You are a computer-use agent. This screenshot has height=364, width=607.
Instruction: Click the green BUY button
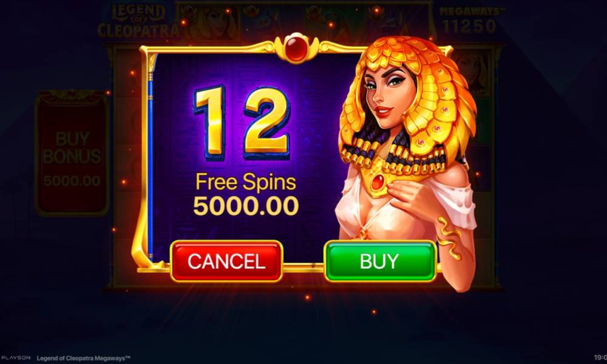click(380, 261)
